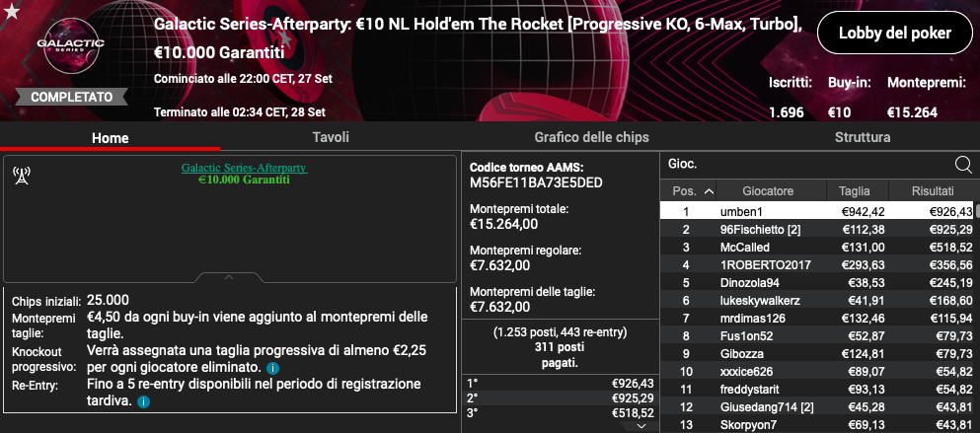The height and width of the screenshot is (433, 980).
Task: Show info about Re-Entry rules
Action: pos(144,402)
